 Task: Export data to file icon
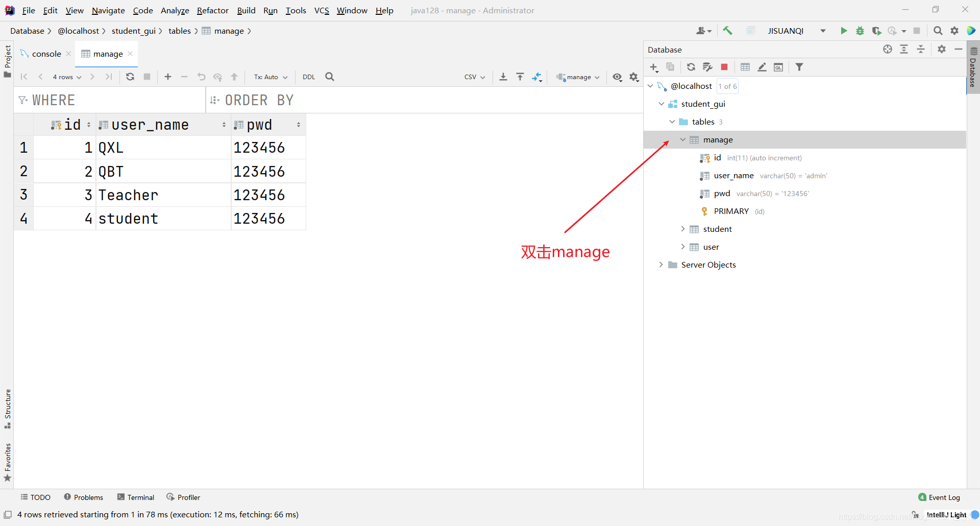click(x=503, y=77)
